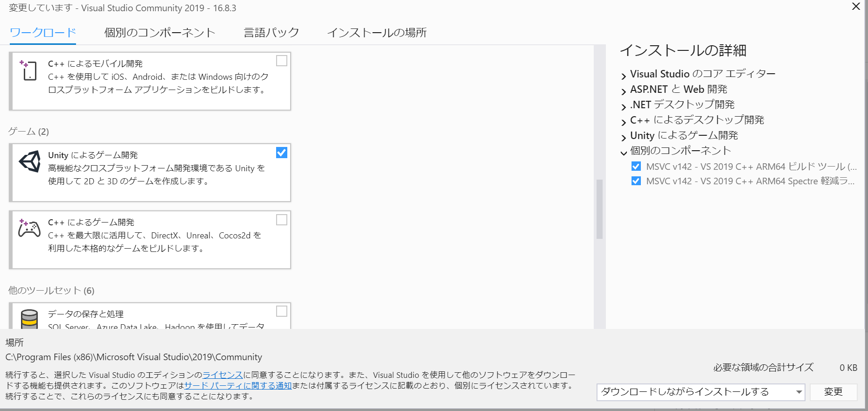Viewport: 868px width, 411px height.
Task: Enable the データの保存と処理 workload checkbox
Action: coord(282,311)
